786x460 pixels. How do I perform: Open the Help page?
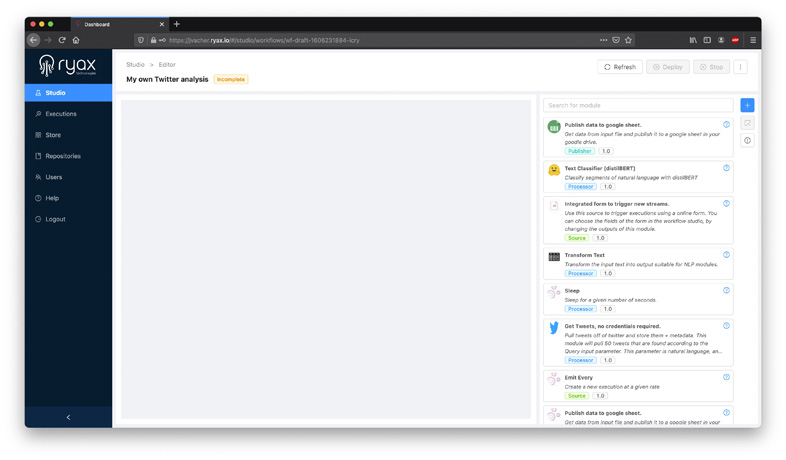(68, 198)
